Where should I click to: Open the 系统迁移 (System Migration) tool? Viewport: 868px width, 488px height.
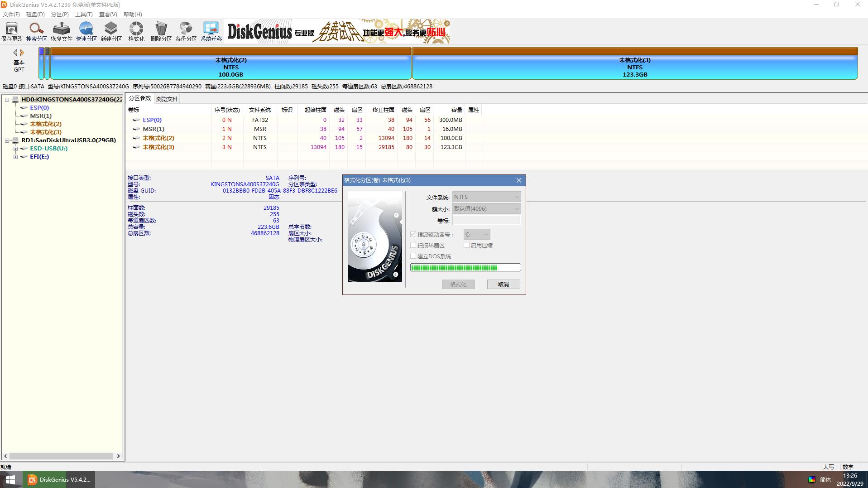tap(211, 32)
